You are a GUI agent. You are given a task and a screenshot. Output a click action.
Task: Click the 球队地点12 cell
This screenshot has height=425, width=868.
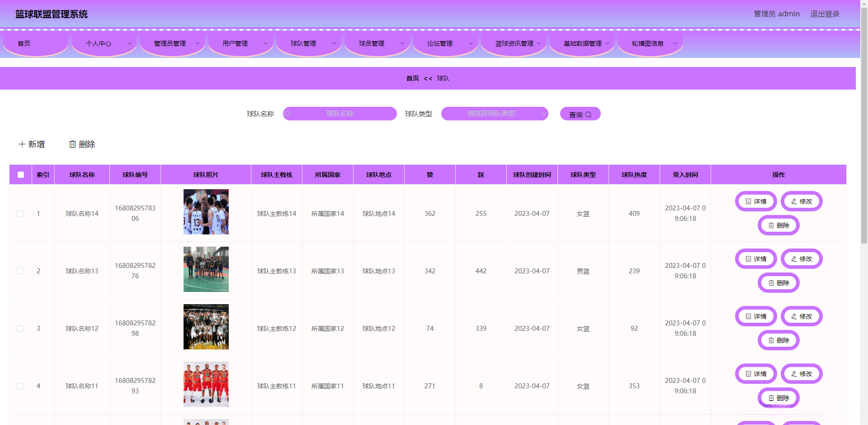379,329
